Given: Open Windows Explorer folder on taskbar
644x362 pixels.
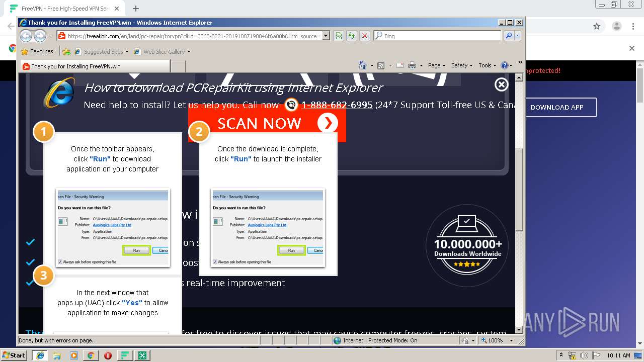Looking at the screenshot, I should click(57, 355).
